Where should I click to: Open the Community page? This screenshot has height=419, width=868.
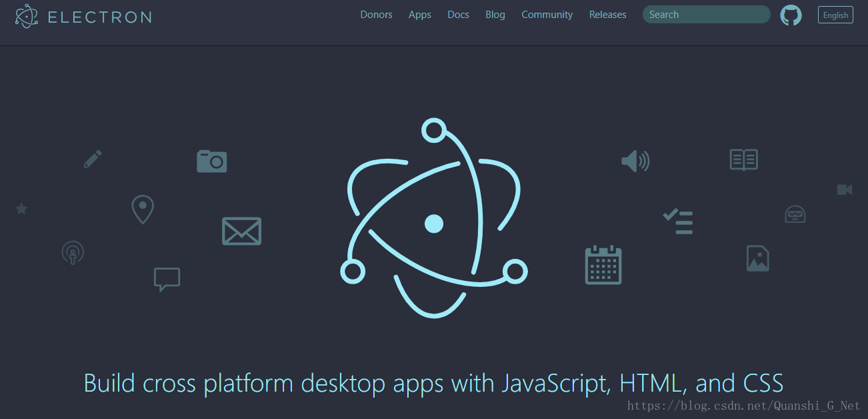(547, 15)
